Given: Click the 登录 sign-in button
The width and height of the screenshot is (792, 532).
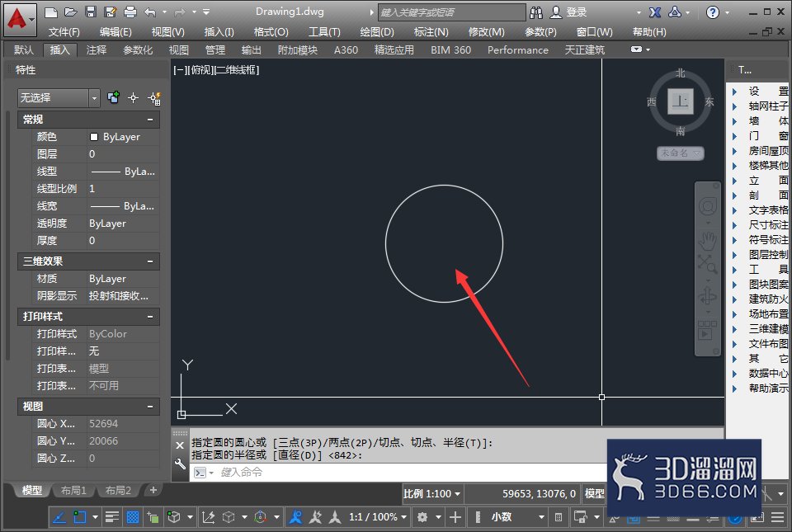Looking at the screenshot, I should [x=568, y=12].
